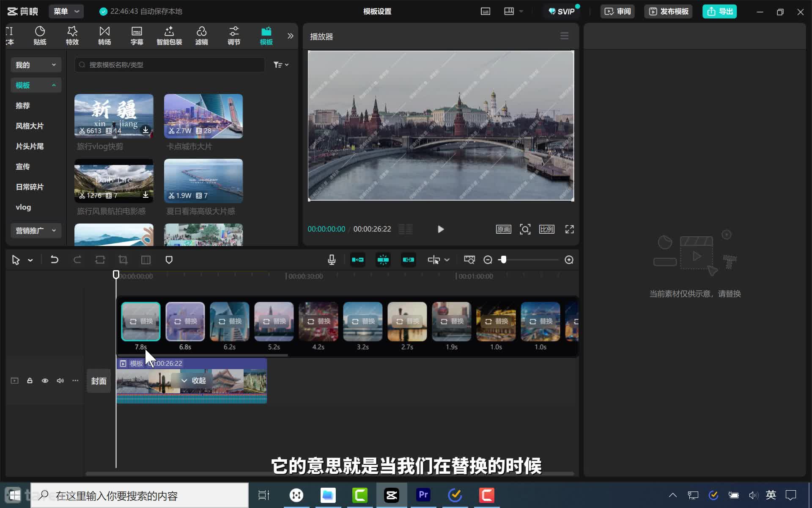Toggle main track magnet snapping

358,260
